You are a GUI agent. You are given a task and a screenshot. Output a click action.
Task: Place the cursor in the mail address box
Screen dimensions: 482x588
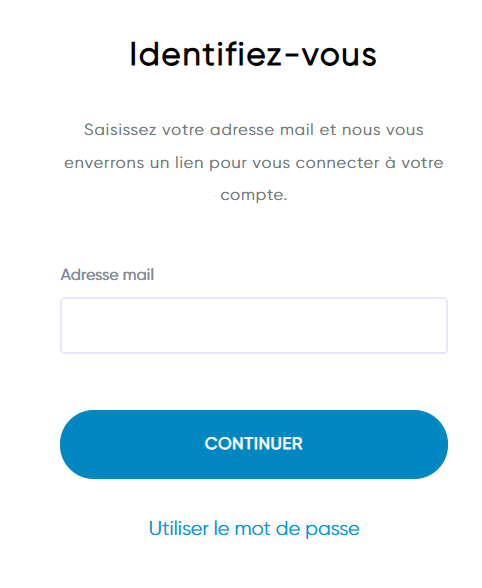coord(254,325)
